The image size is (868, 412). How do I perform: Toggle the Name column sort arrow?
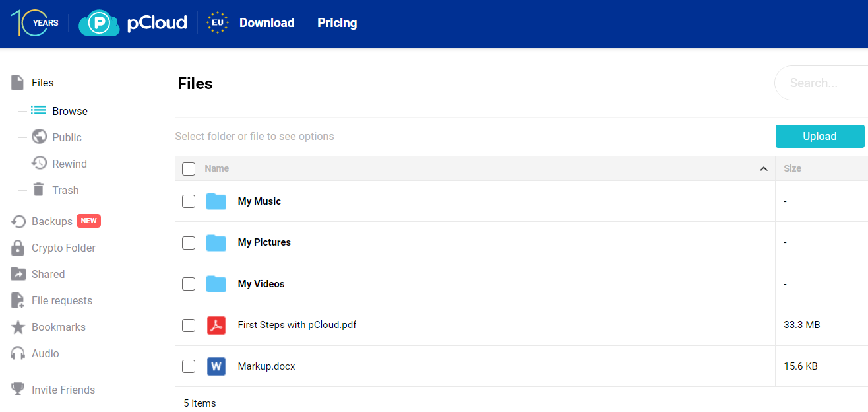(x=763, y=169)
